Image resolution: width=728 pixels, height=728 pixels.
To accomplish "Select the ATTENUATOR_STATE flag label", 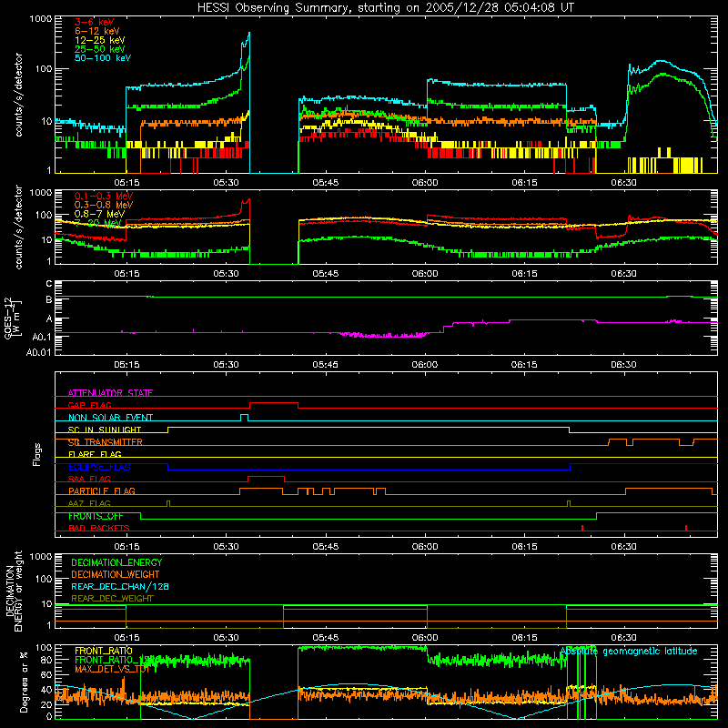I will 110,393.
